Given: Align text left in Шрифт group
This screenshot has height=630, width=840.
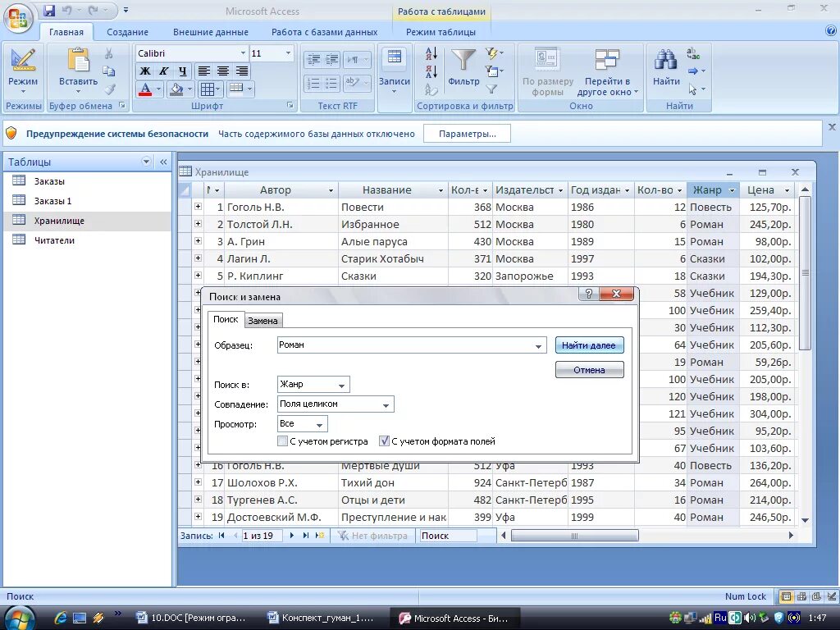Looking at the screenshot, I should [203, 71].
